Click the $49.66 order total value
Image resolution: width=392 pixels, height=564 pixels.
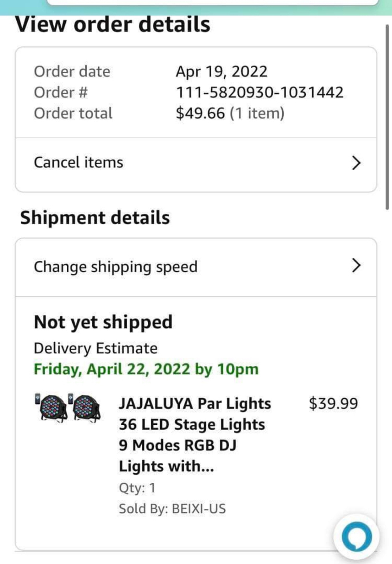pyautogui.click(x=200, y=113)
